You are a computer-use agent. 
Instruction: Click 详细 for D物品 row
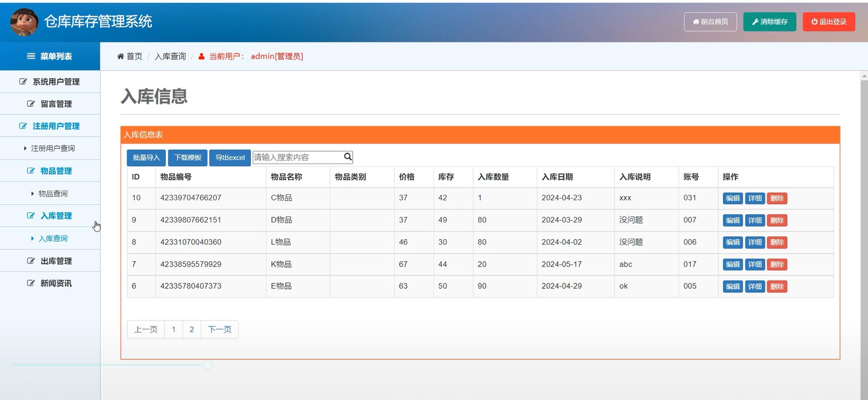click(755, 221)
